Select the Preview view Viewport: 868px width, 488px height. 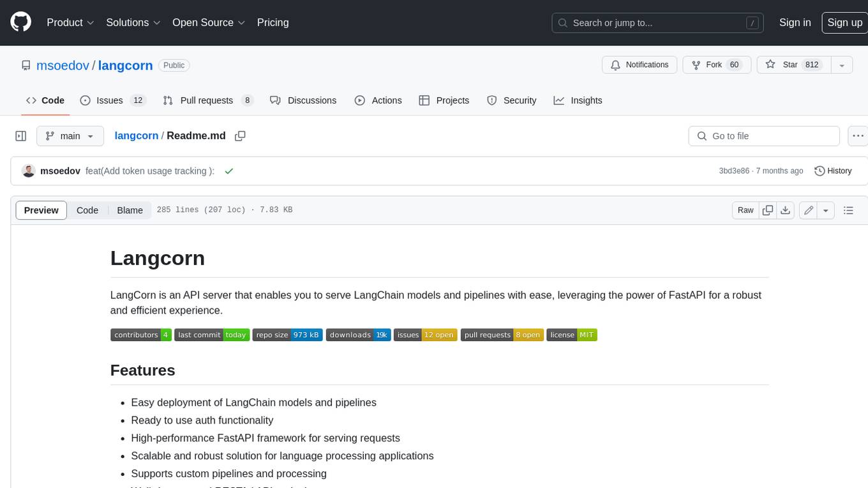coord(41,210)
